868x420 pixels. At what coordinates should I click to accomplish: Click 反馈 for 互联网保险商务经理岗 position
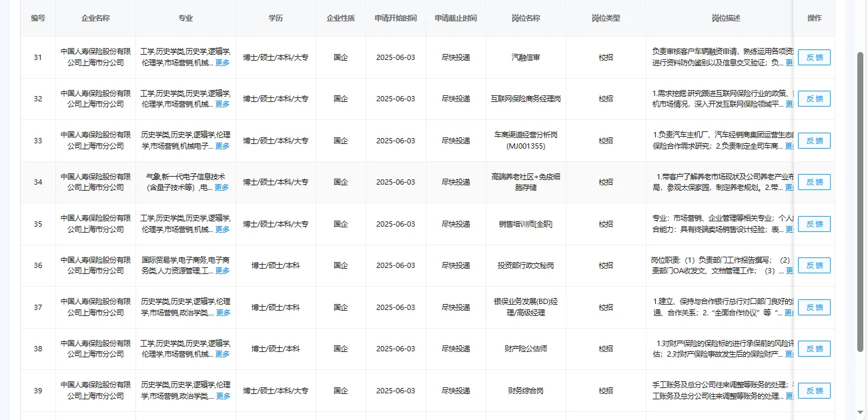(813, 99)
